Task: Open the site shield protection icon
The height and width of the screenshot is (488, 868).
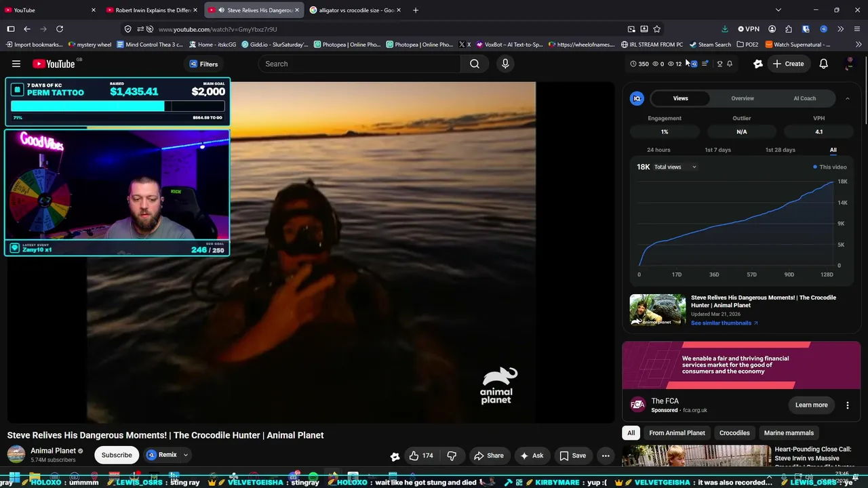Action: coord(127,29)
